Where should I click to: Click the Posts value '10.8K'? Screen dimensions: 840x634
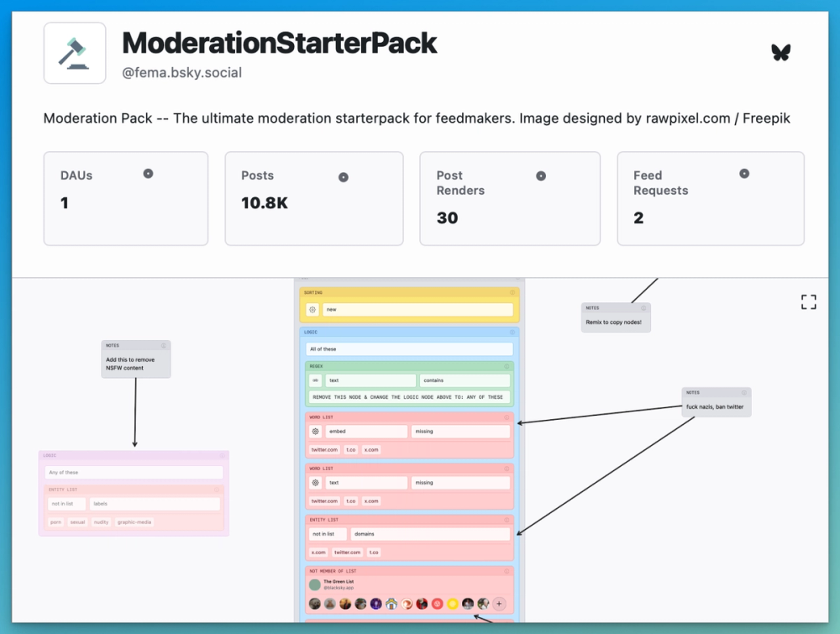point(265,203)
